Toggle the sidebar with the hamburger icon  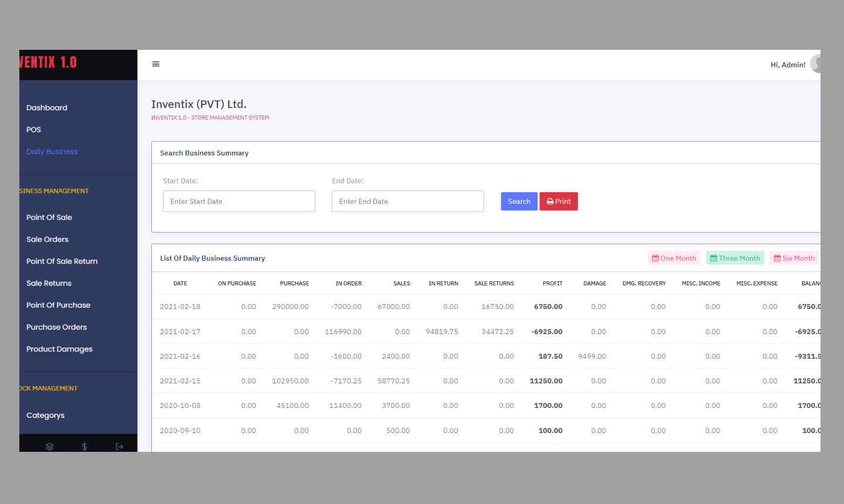point(156,64)
